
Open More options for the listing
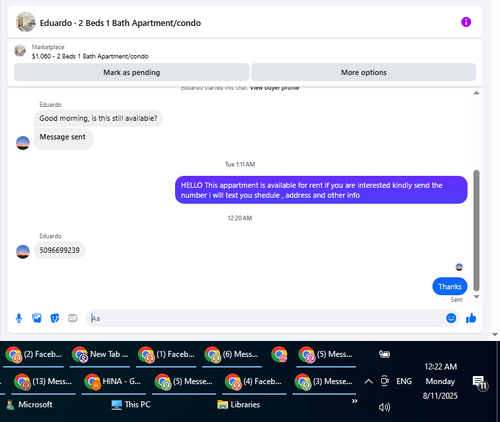tap(363, 72)
